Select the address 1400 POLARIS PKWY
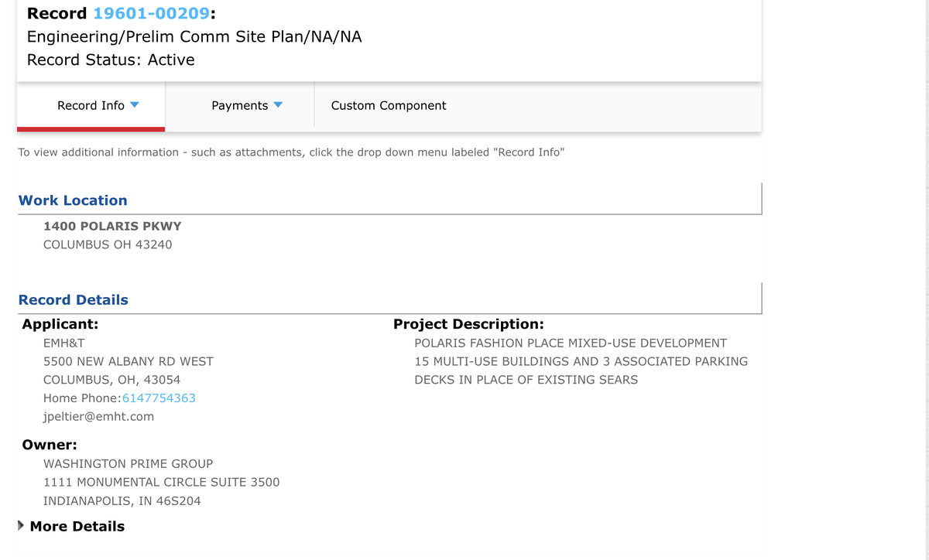 [112, 226]
